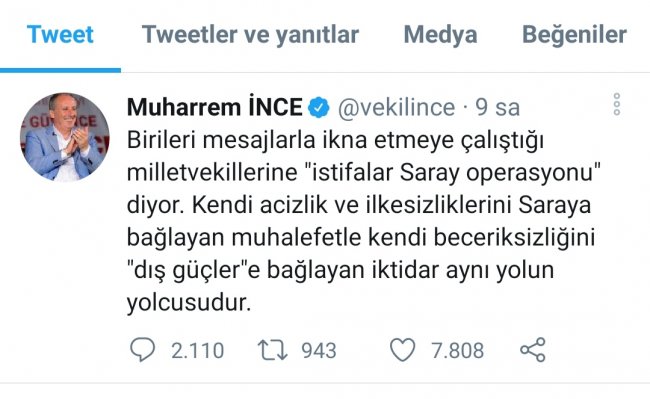Retweet using the arrows icon
This screenshot has height=399, width=650.
[x=272, y=350]
